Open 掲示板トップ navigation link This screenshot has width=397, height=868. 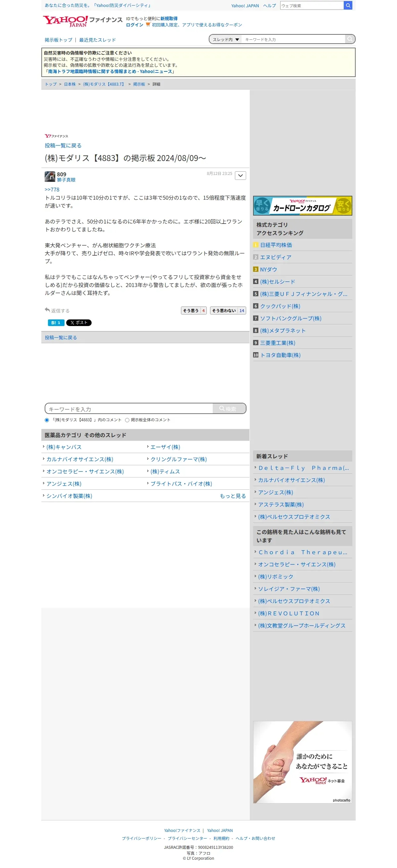(x=58, y=40)
